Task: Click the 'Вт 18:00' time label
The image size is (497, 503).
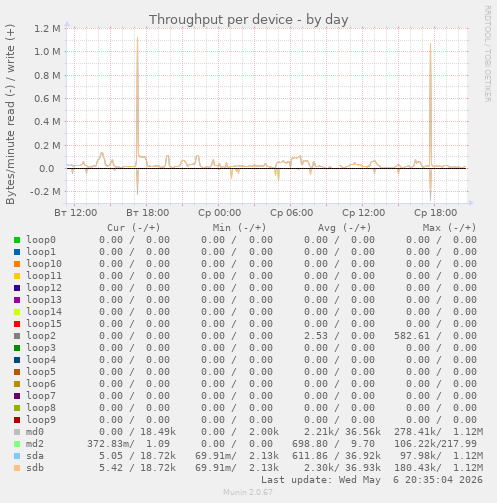Action: point(148,213)
